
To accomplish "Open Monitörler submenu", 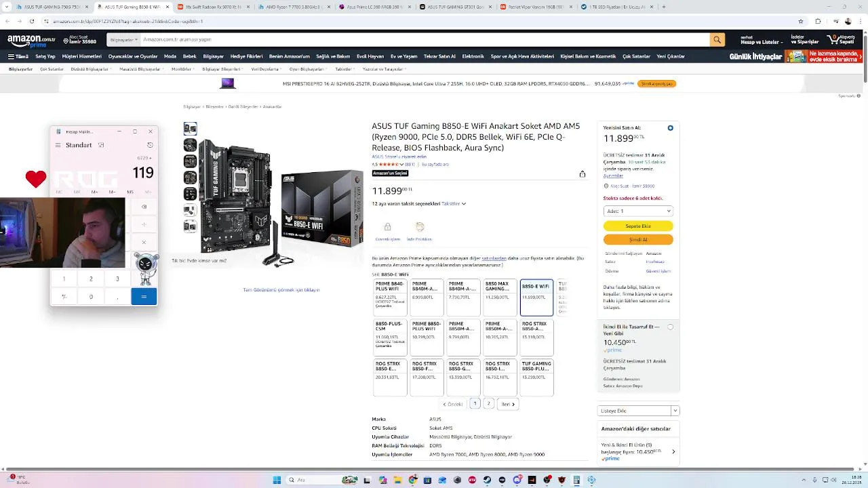I will click(x=183, y=69).
